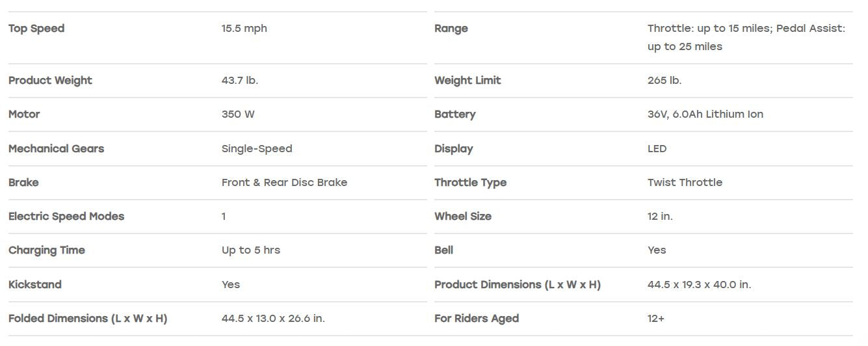Select the Single-Speed value
Viewport: 868px width, 346px height.
point(257,149)
